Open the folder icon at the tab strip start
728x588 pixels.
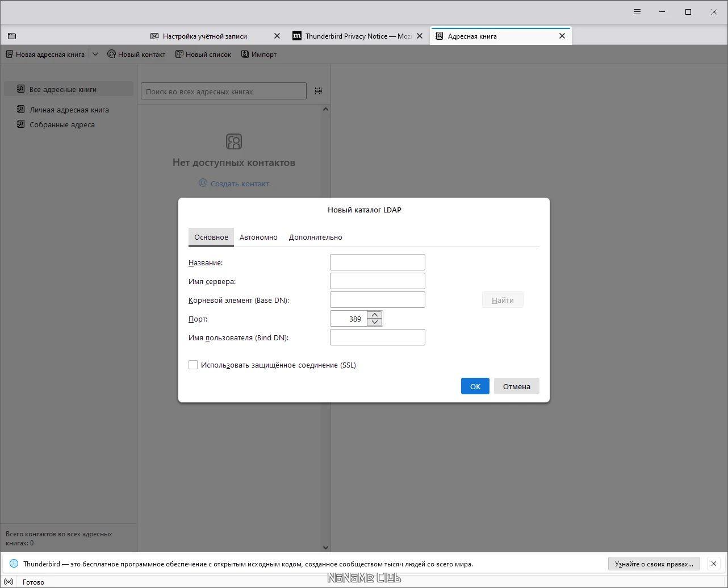coord(12,36)
